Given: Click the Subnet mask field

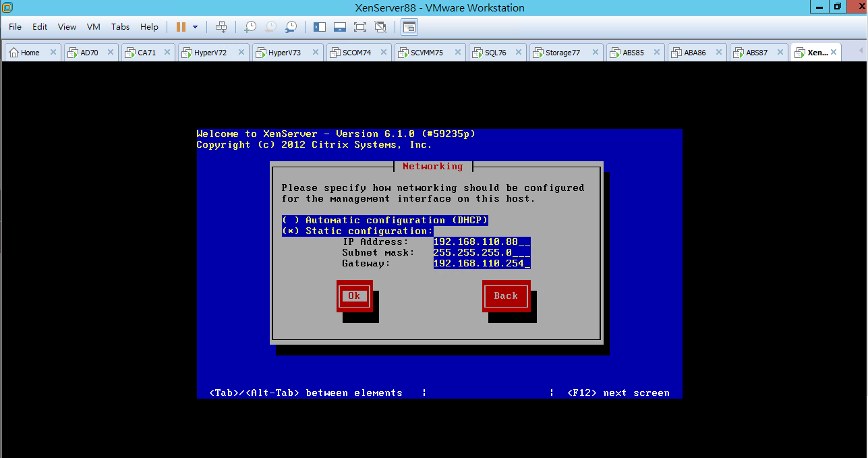Looking at the screenshot, I should coord(482,252).
